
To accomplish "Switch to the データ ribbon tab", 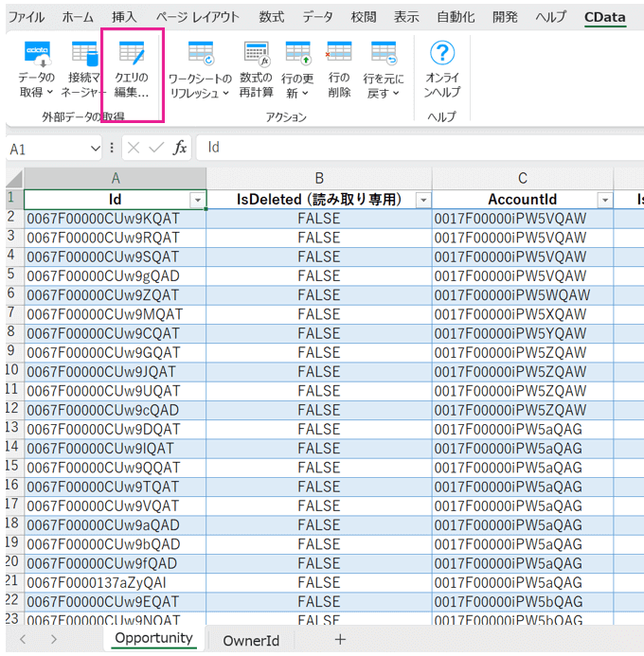I will [x=317, y=17].
